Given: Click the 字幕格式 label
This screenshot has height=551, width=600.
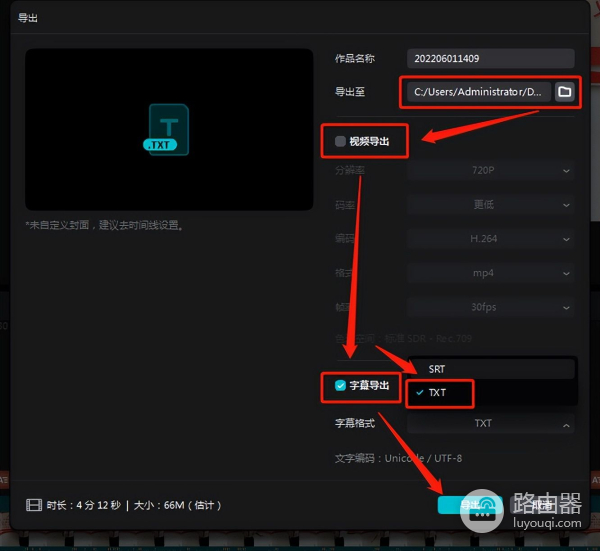Looking at the screenshot, I should (355, 423).
